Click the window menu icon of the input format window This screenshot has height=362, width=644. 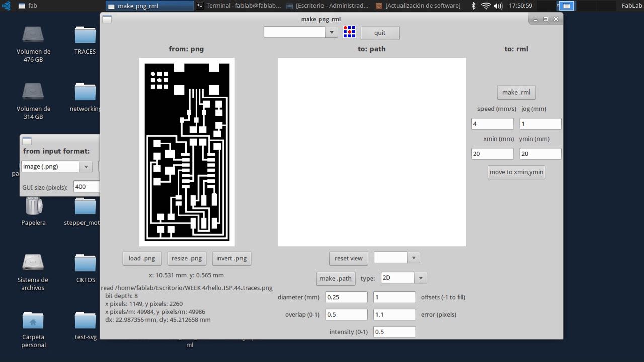point(27,141)
